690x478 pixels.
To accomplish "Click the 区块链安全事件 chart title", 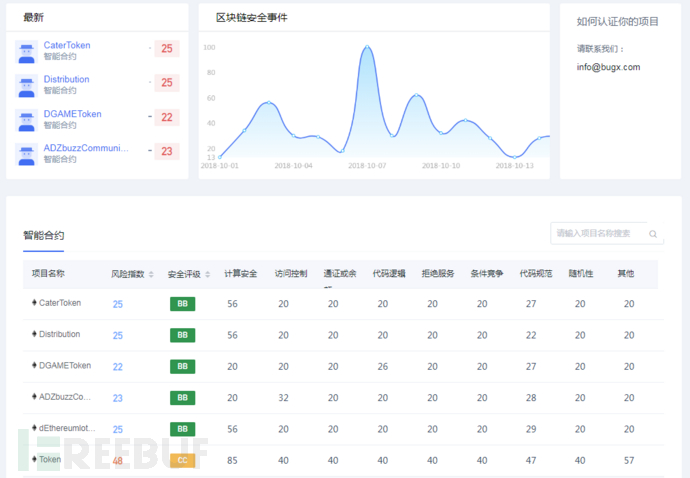I will (x=251, y=18).
